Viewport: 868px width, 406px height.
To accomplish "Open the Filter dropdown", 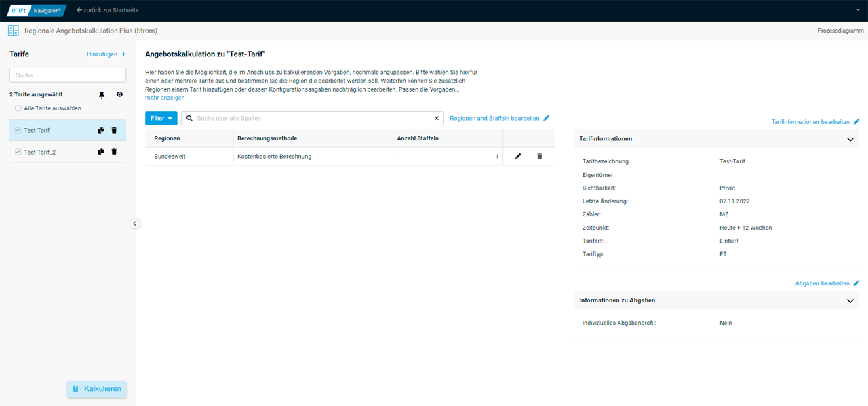I will click(x=161, y=119).
